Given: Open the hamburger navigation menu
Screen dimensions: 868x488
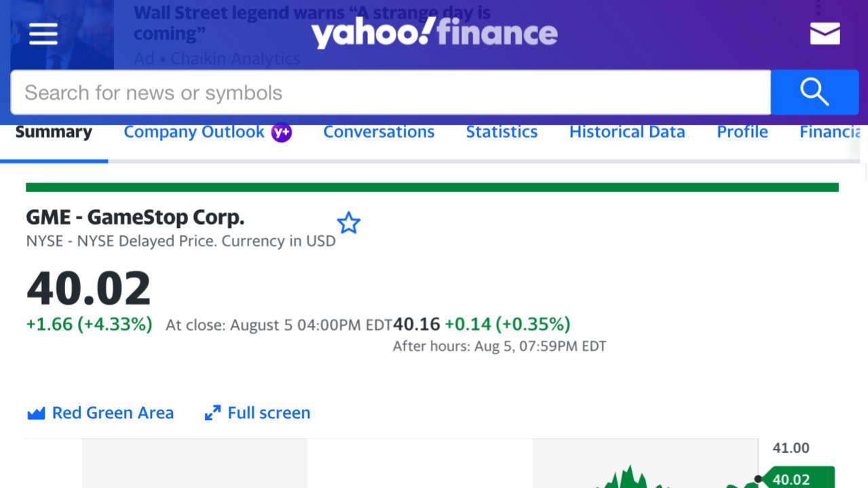Looking at the screenshot, I should (43, 34).
